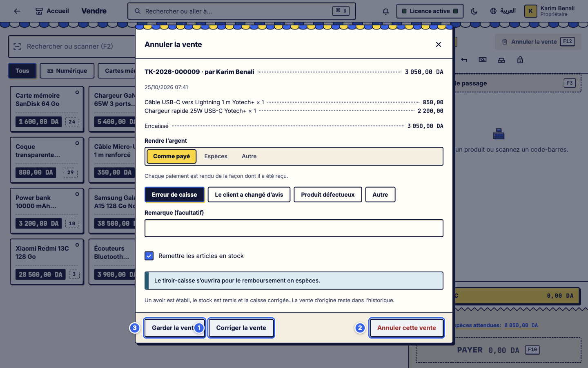Open Karim Benali user menu
Screen dimensions: 588x368
pyautogui.click(x=550, y=11)
